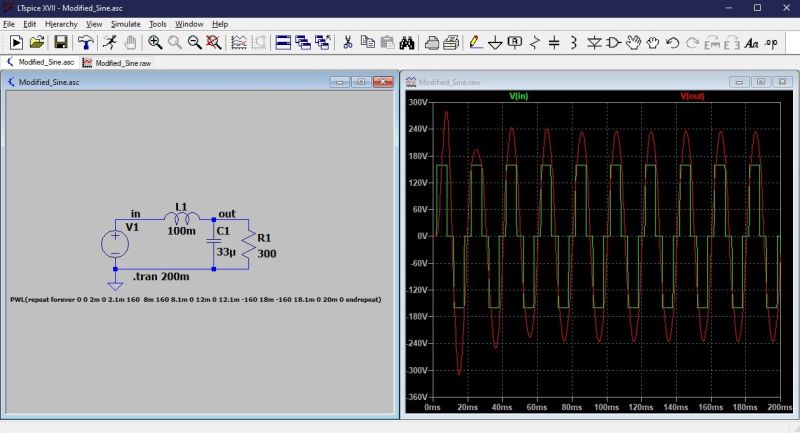Click the 'out' net label
The height and width of the screenshot is (433, 800).
(227, 214)
